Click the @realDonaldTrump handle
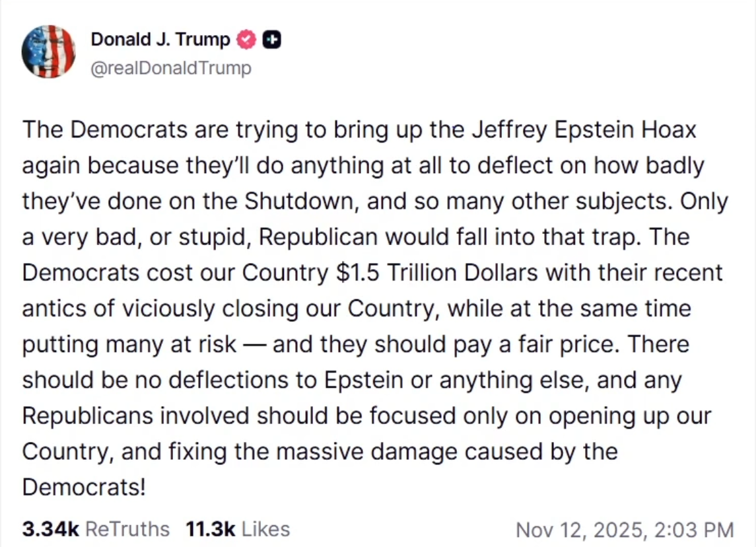This screenshot has width=756, height=547. click(170, 68)
